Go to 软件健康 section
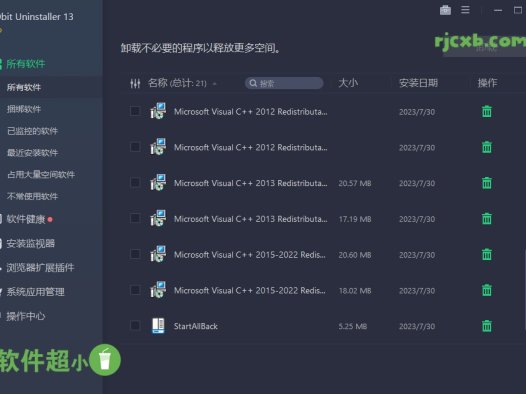The image size is (526, 394). point(25,219)
